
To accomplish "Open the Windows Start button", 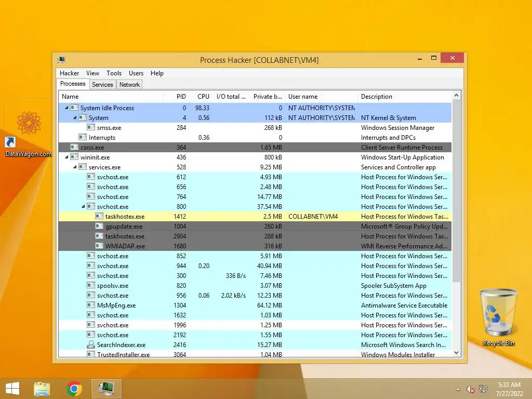I will click(12, 389).
